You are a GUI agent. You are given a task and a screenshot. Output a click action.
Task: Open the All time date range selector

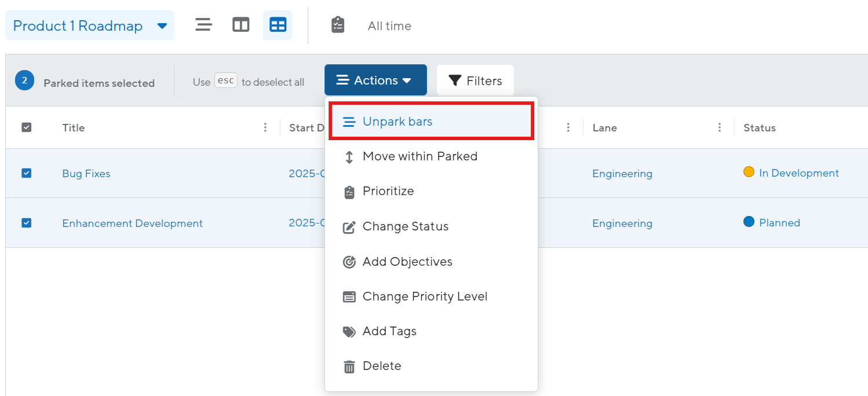coord(389,26)
